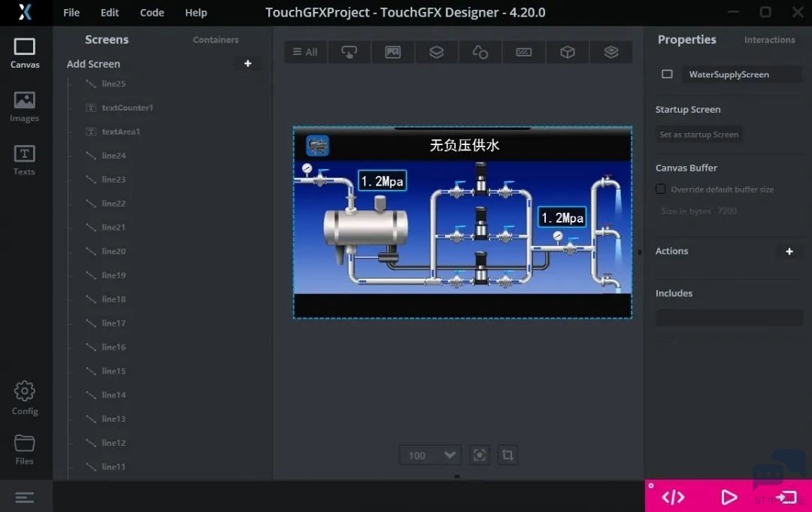Add a new screen with plus button
Image resolution: width=812 pixels, height=512 pixels.
pyautogui.click(x=248, y=64)
